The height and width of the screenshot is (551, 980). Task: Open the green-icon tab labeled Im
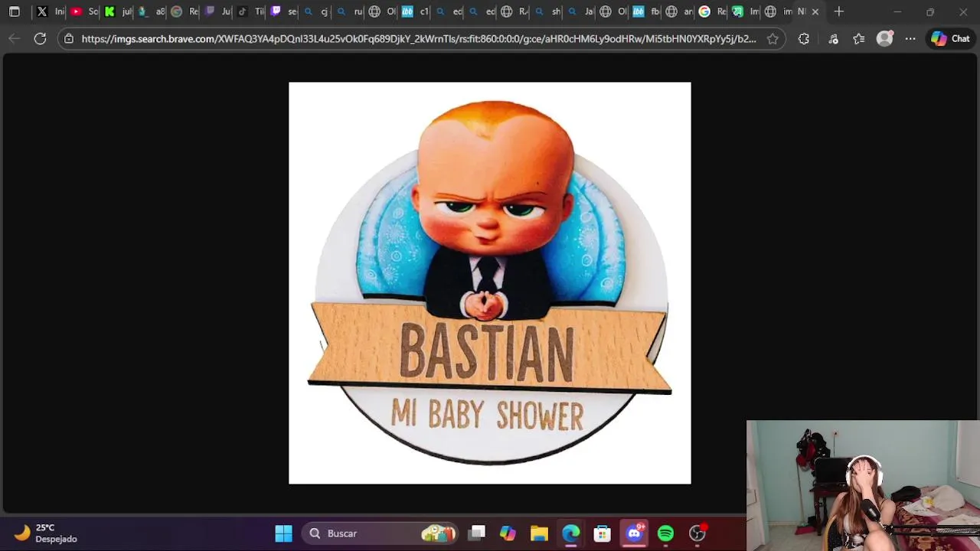tap(745, 11)
